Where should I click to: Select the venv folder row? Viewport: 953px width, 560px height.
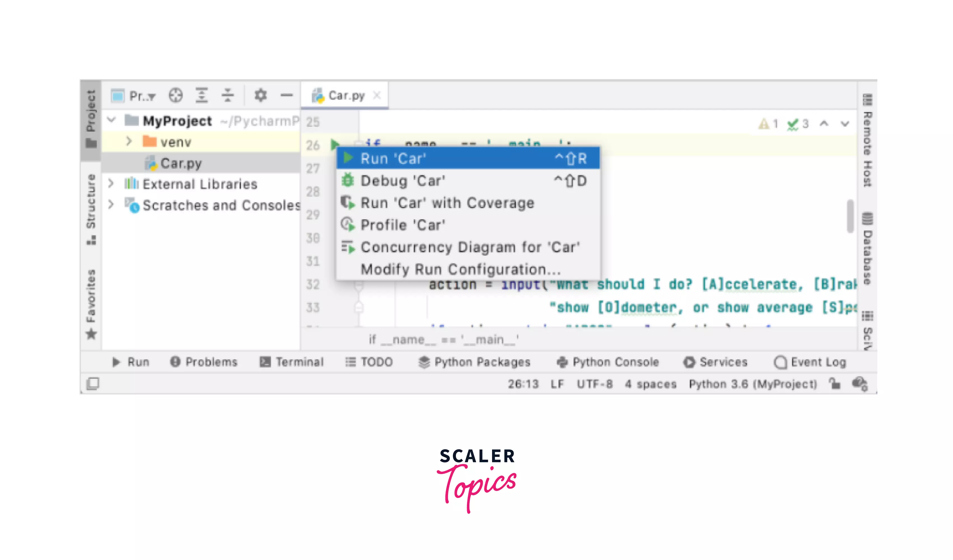click(201, 142)
